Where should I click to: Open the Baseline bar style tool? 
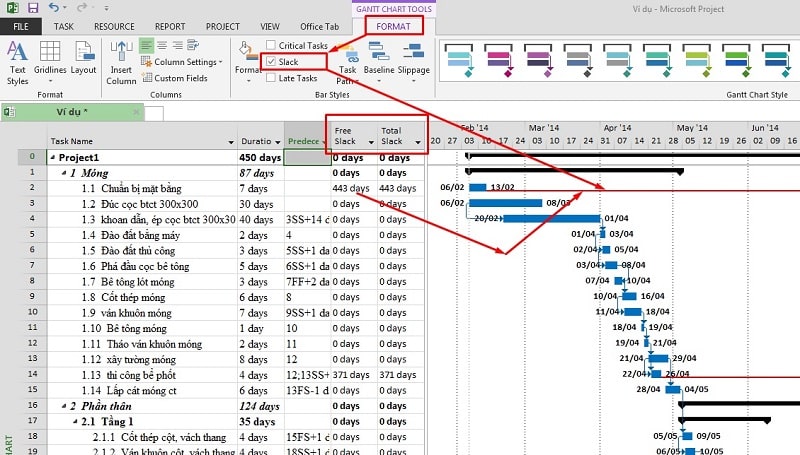click(x=378, y=60)
